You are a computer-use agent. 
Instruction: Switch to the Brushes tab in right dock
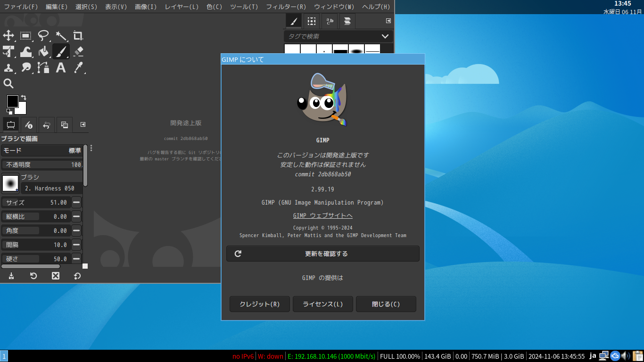pos(294,21)
